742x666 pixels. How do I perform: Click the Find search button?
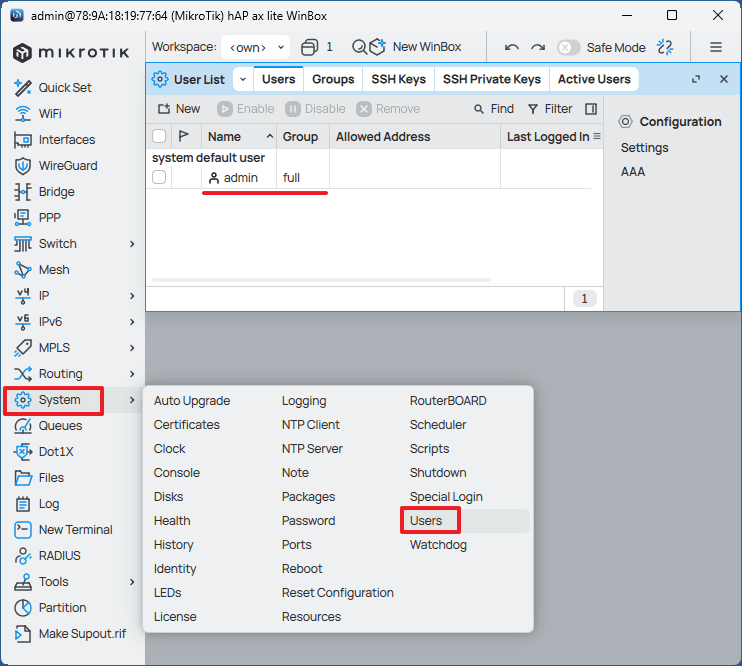(494, 109)
